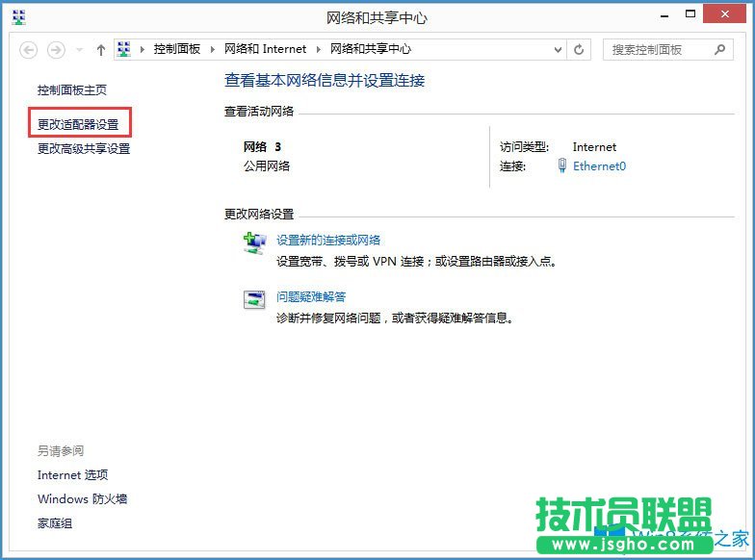
Task: Open the recent locations dropdown arrow
Action: (x=79, y=50)
